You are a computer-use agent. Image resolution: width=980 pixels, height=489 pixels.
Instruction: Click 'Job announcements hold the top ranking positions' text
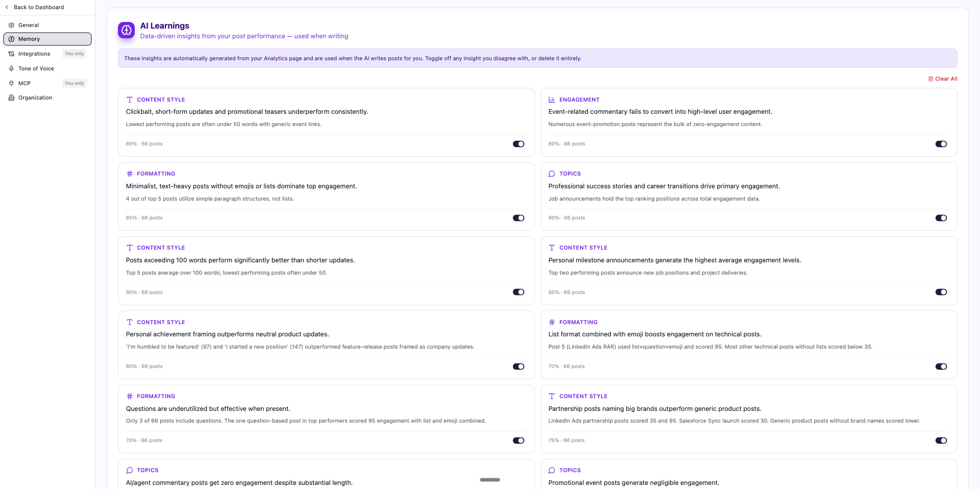[x=654, y=199]
